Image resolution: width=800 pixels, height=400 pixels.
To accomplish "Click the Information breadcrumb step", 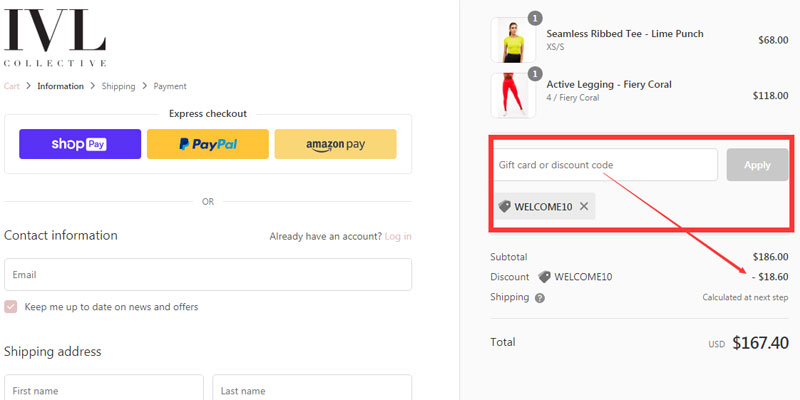I will coord(60,86).
